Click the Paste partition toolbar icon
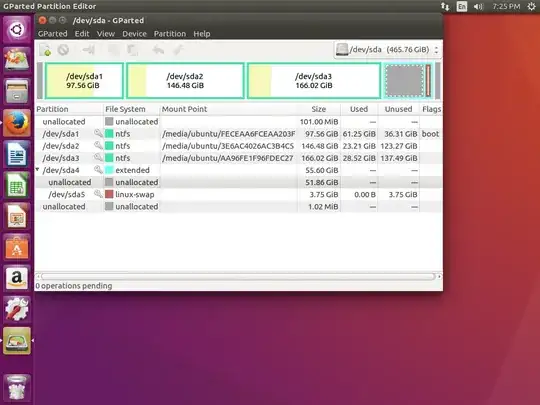This screenshot has height=405, width=540. click(133, 50)
